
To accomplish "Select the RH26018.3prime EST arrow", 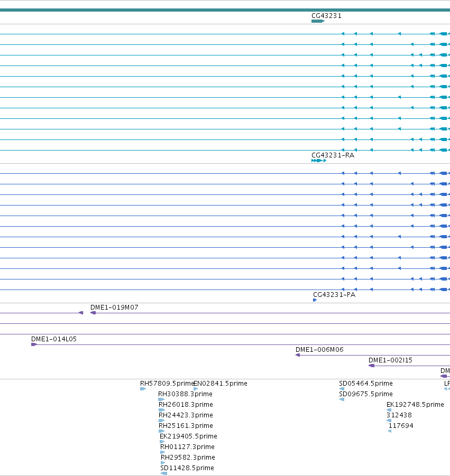I will click(x=162, y=410).
